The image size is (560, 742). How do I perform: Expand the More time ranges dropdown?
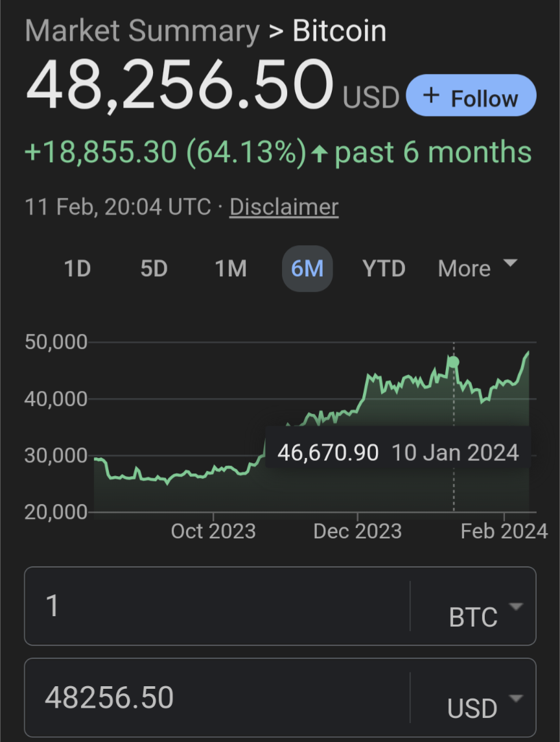point(478,269)
